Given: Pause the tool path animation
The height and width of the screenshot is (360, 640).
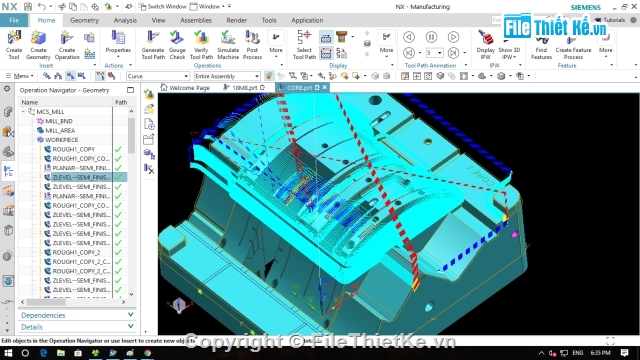Looking at the screenshot, I should [431, 37].
